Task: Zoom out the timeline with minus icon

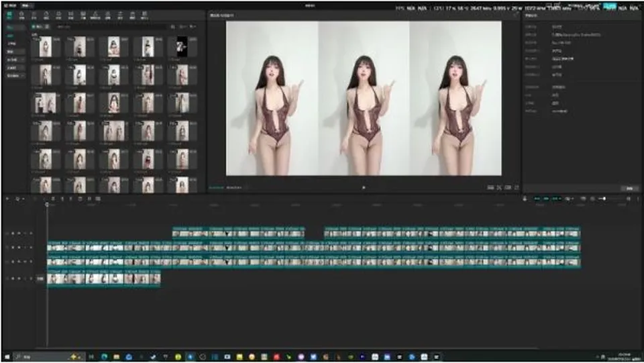Action: coord(592,199)
